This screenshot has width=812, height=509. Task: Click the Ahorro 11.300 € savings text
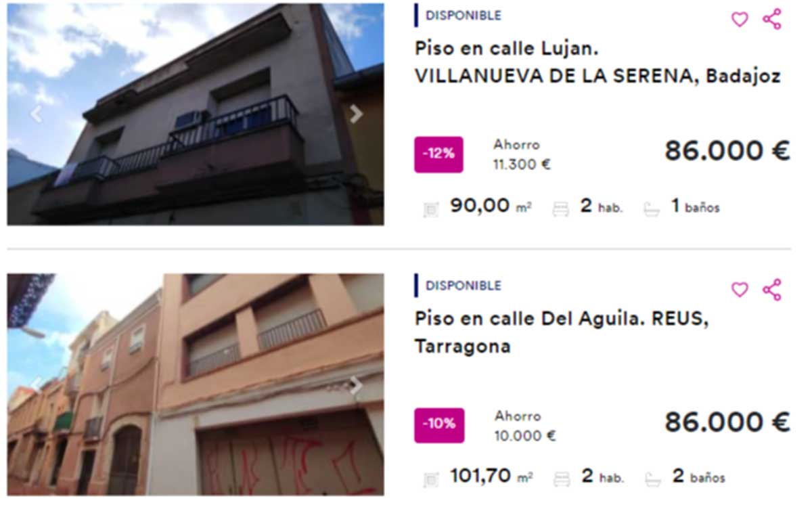[522, 154]
